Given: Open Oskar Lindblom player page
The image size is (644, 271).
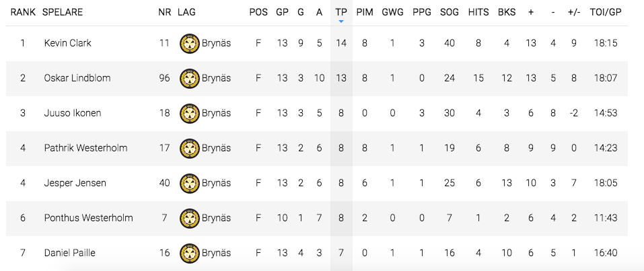Looking at the screenshot, I should tap(77, 78).
